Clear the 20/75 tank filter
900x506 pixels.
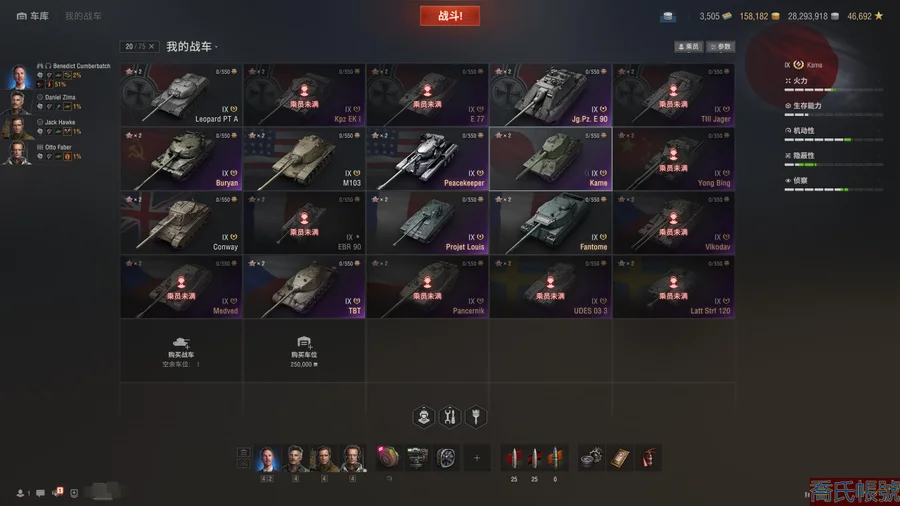click(x=152, y=46)
